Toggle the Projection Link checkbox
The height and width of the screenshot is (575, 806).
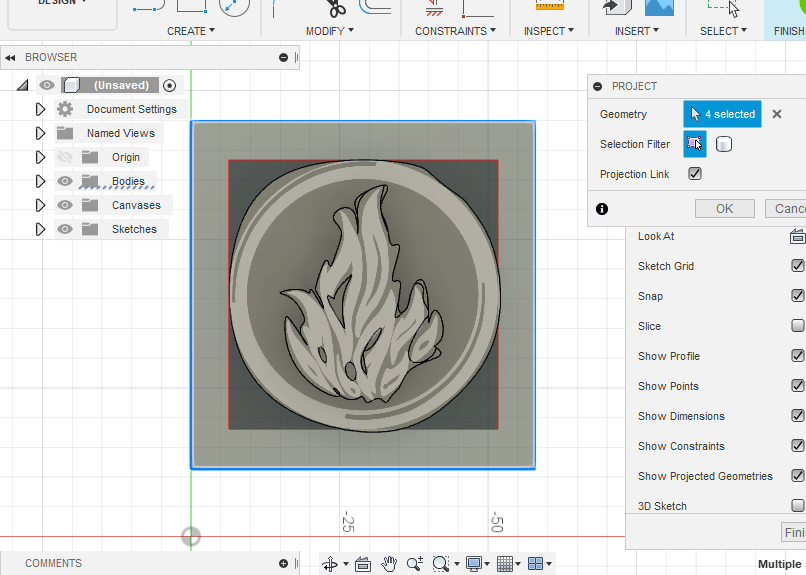click(x=694, y=174)
